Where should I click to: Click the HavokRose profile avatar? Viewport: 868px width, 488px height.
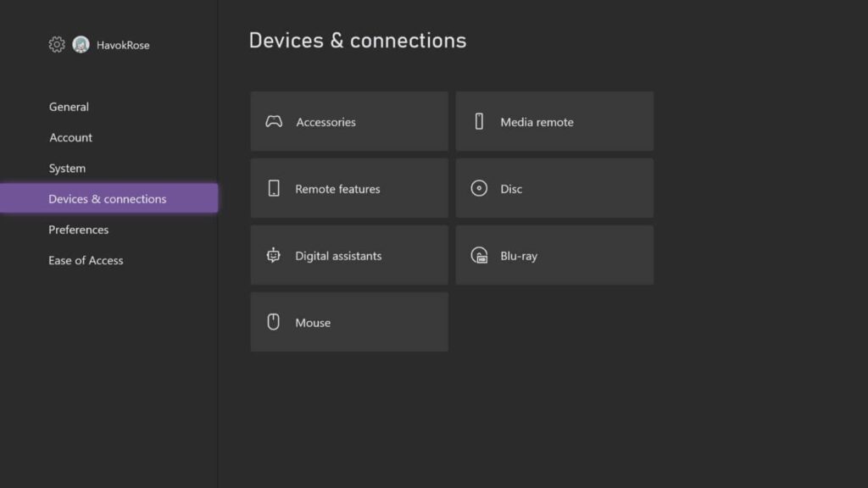coord(81,45)
